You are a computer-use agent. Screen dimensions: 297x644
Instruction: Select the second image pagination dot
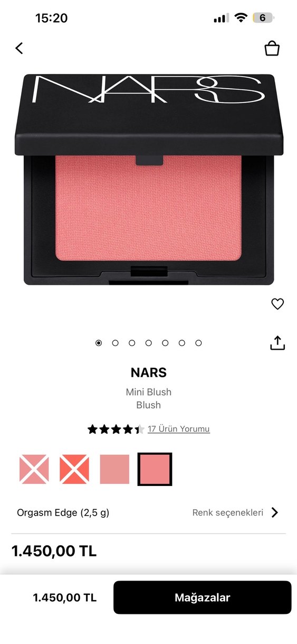pyautogui.click(x=115, y=343)
